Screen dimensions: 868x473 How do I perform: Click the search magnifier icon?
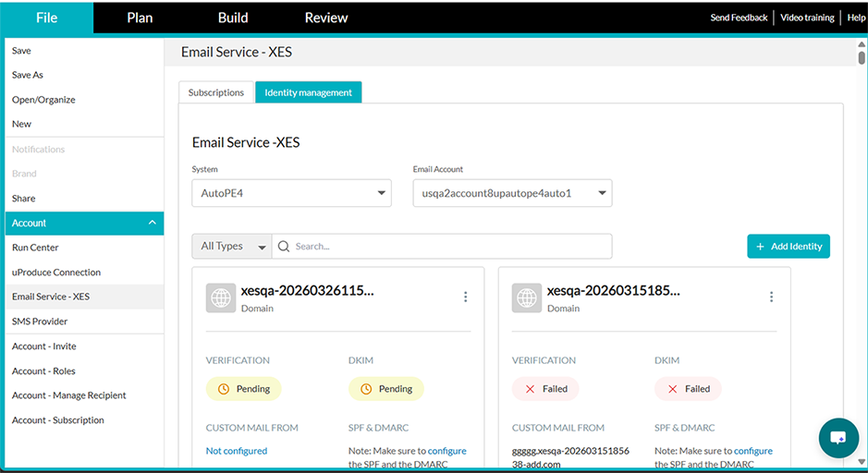pos(284,247)
